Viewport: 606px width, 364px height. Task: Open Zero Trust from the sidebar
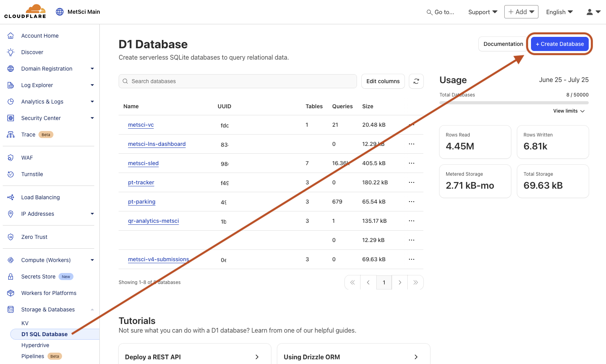tap(34, 237)
